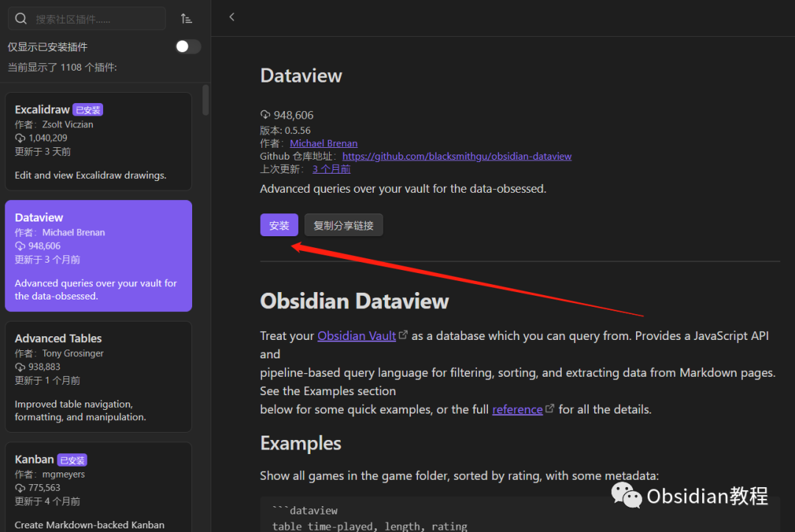Toggle show installed plugins only switch
This screenshot has width=795, height=532.
point(188,46)
